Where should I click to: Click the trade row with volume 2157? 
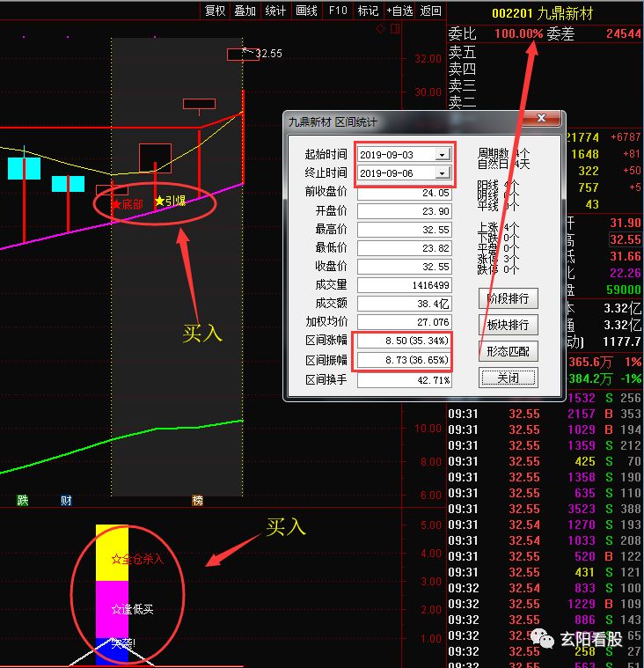[x=545, y=414]
